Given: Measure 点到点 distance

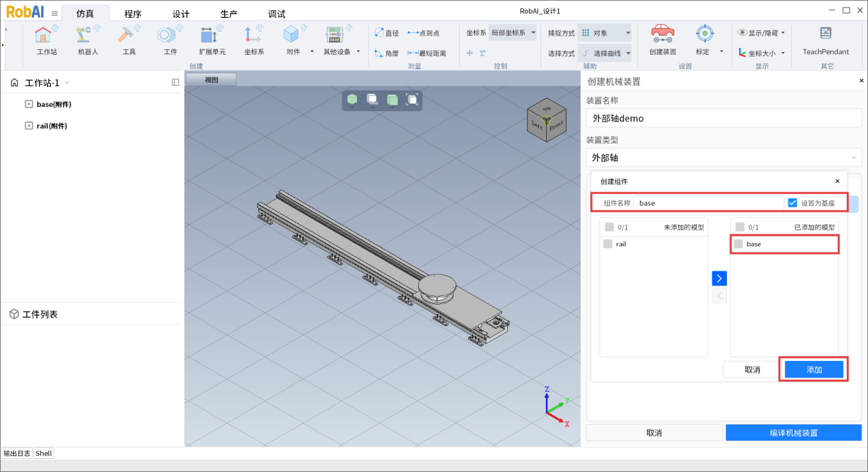Looking at the screenshot, I should [423, 33].
